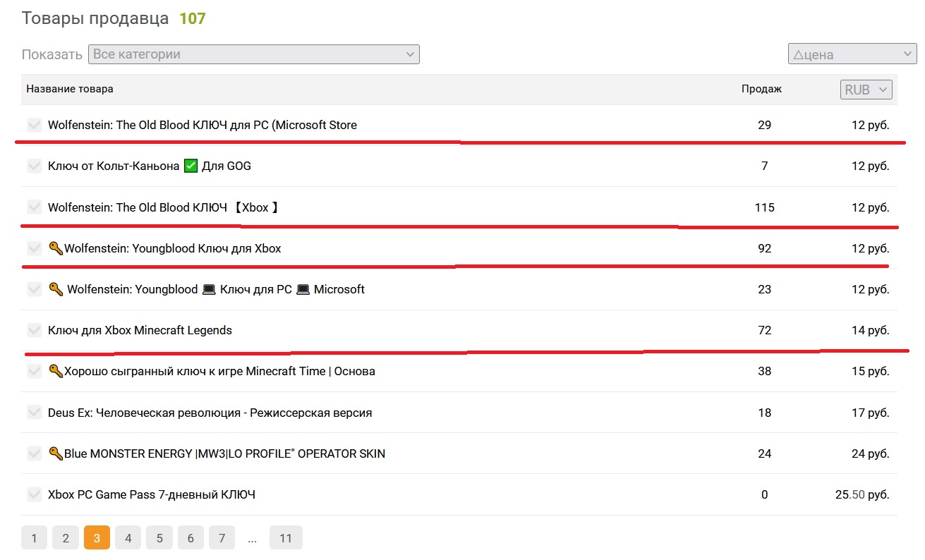925x560 pixels.
Task: Tick checkbox for Blue MONSTER ENERGY row
Action: pos(35,454)
